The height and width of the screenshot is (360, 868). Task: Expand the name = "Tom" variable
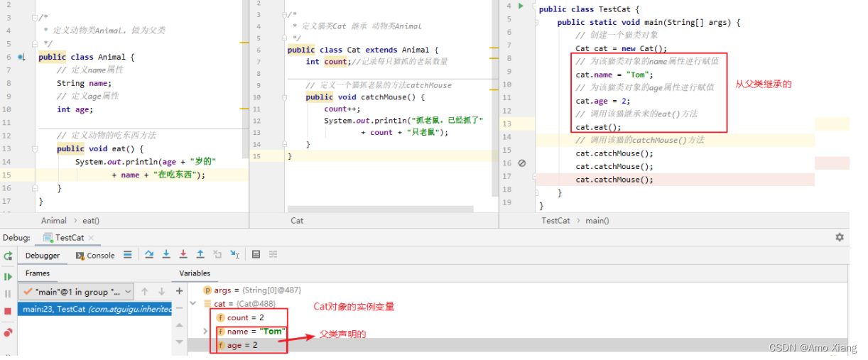[206, 332]
